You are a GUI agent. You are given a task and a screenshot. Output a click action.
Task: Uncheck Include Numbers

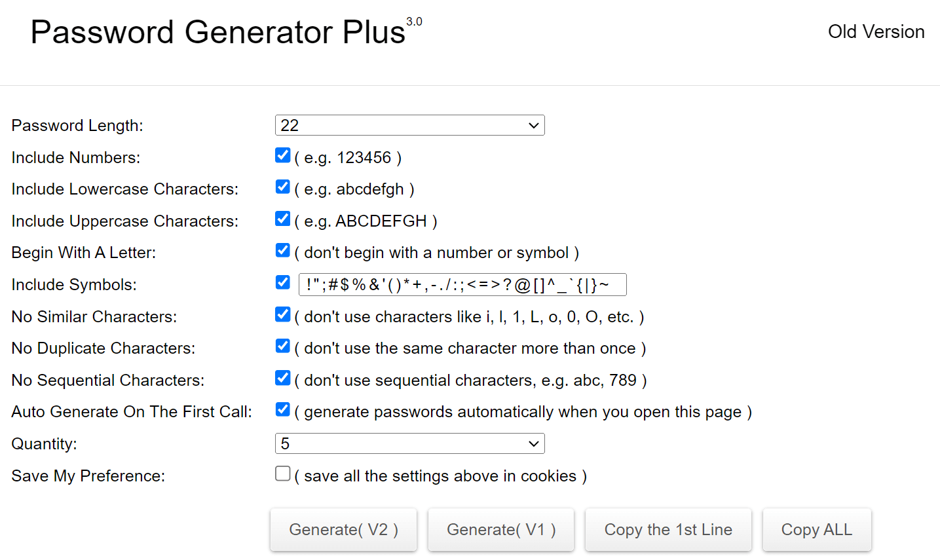click(282, 155)
